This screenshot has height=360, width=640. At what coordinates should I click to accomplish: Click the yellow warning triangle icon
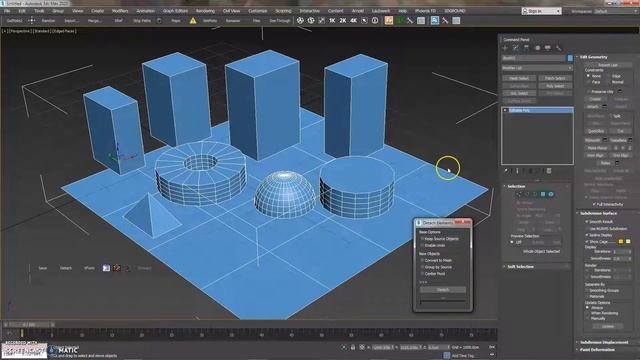click(x=193, y=20)
